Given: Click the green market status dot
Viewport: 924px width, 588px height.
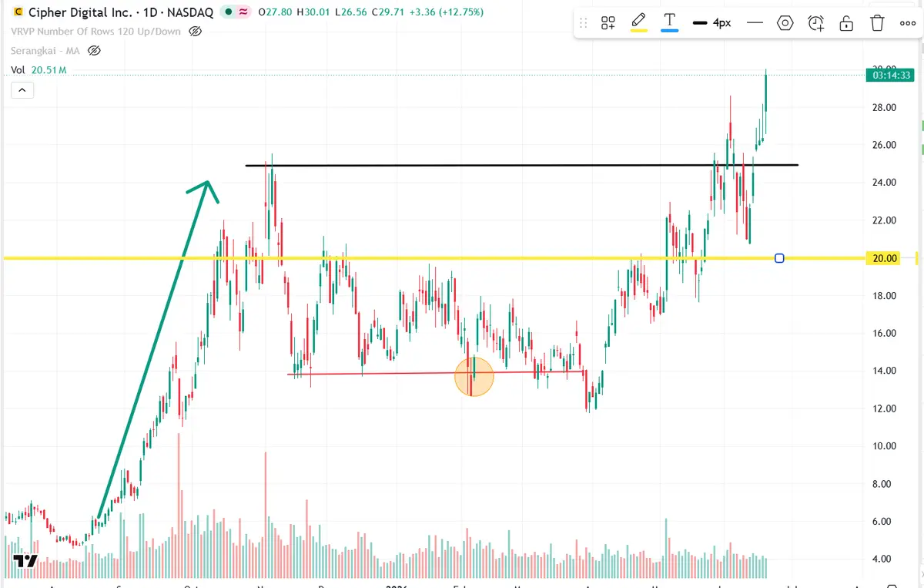Looking at the screenshot, I should pyautogui.click(x=229, y=12).
